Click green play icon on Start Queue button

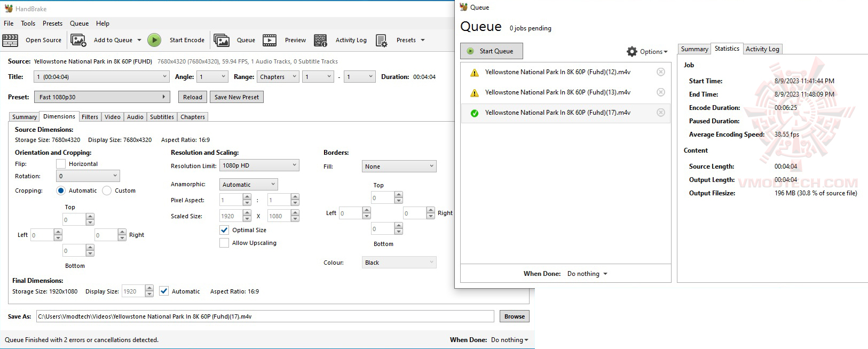(470, 51)
